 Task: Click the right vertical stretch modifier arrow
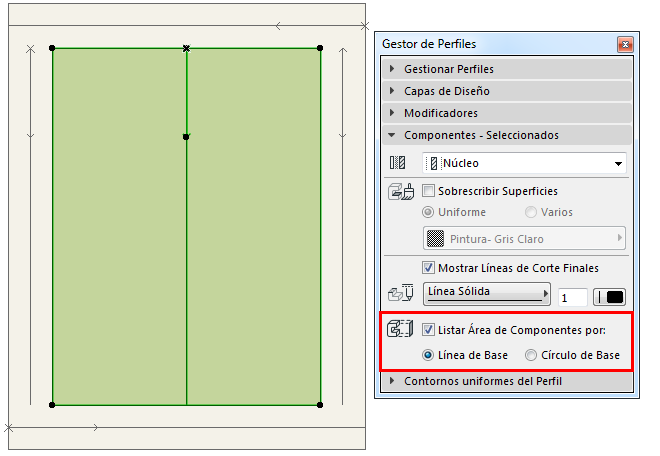click(x=343, y=227)
